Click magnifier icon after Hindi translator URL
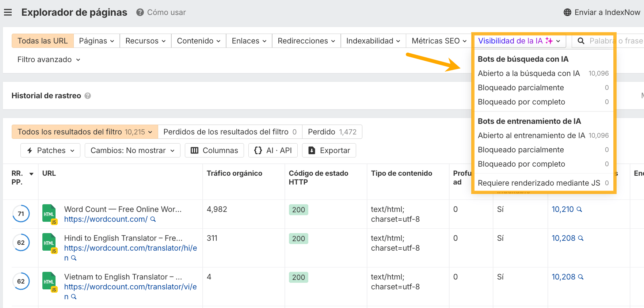644x308 pixels. click(73, 258)
